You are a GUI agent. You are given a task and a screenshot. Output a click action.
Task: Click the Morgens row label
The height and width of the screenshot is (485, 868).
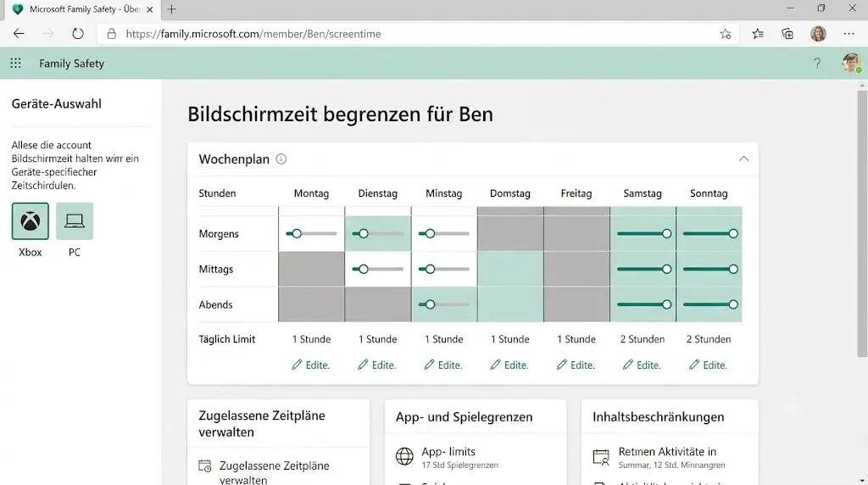pos(219,234)
